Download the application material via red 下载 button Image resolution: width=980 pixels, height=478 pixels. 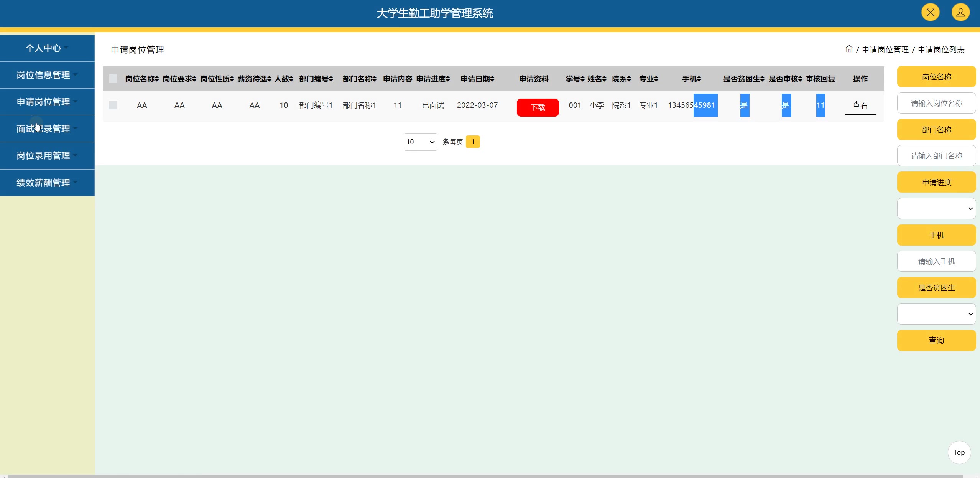point(538,107)
